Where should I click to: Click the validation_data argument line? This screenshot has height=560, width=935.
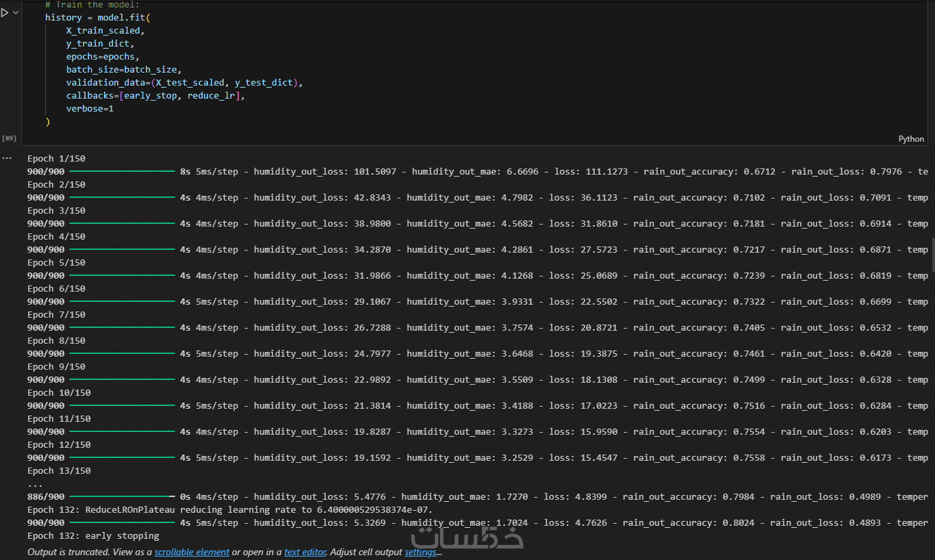pos(183,83)
